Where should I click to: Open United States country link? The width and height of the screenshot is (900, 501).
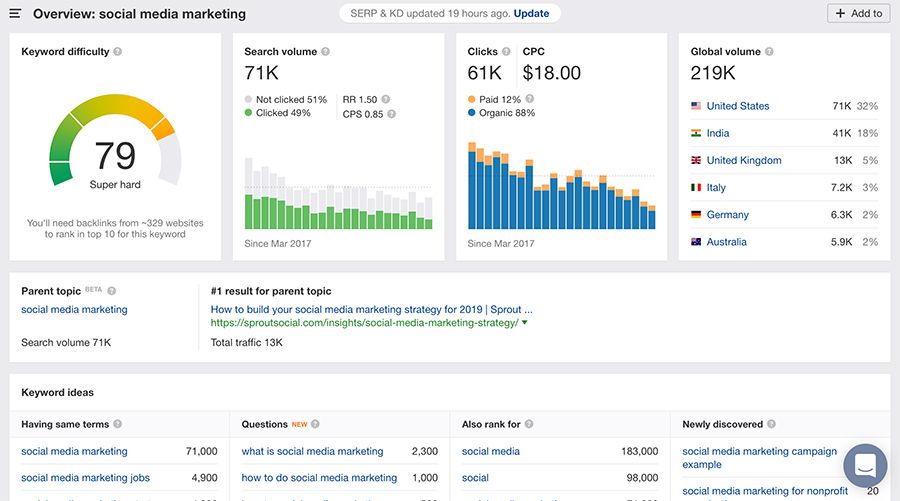click(738, 106)
